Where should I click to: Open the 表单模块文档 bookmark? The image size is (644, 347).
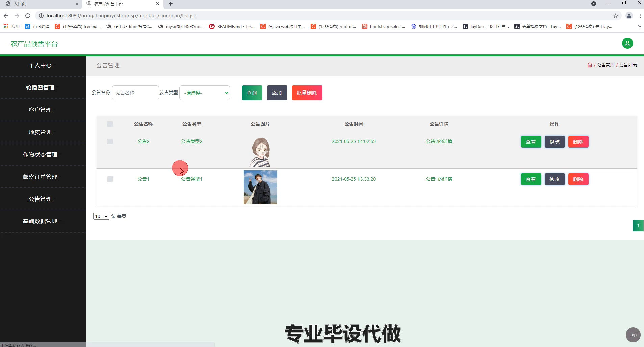[x=538, y=26]
